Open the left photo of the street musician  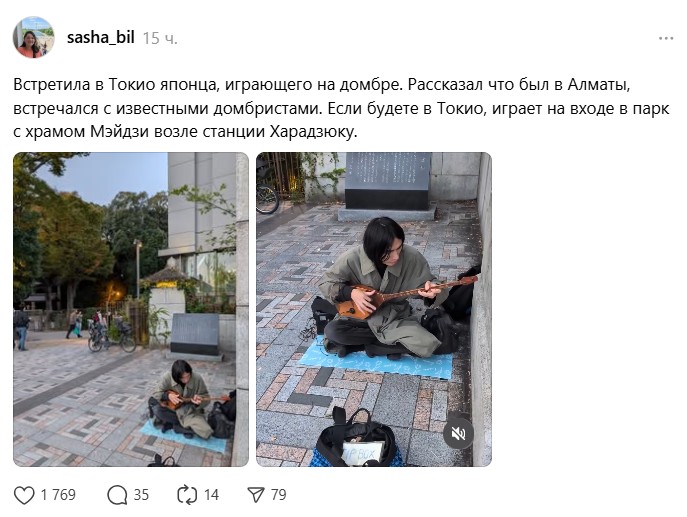[131, 309]
